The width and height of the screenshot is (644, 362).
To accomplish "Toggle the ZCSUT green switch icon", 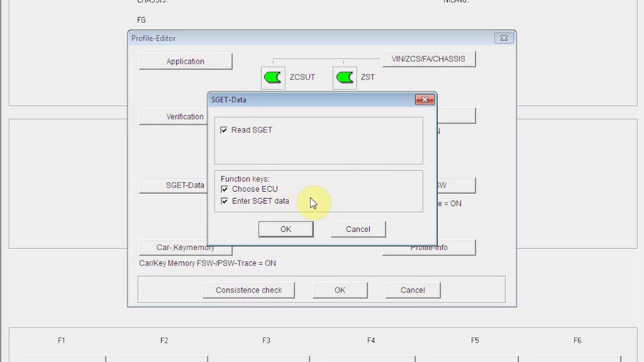I will pos(273,77).
